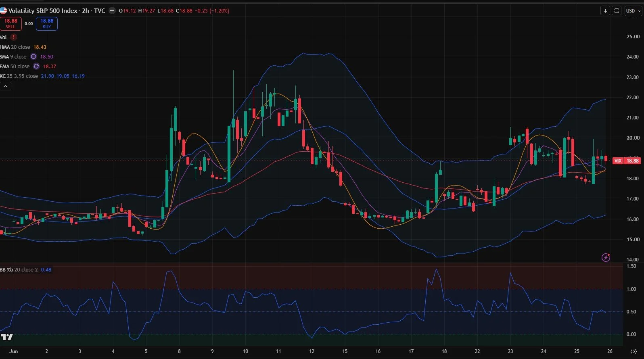Select the KC 25 3.95 close indicator label
644x359 pixels.
(19, 76)
